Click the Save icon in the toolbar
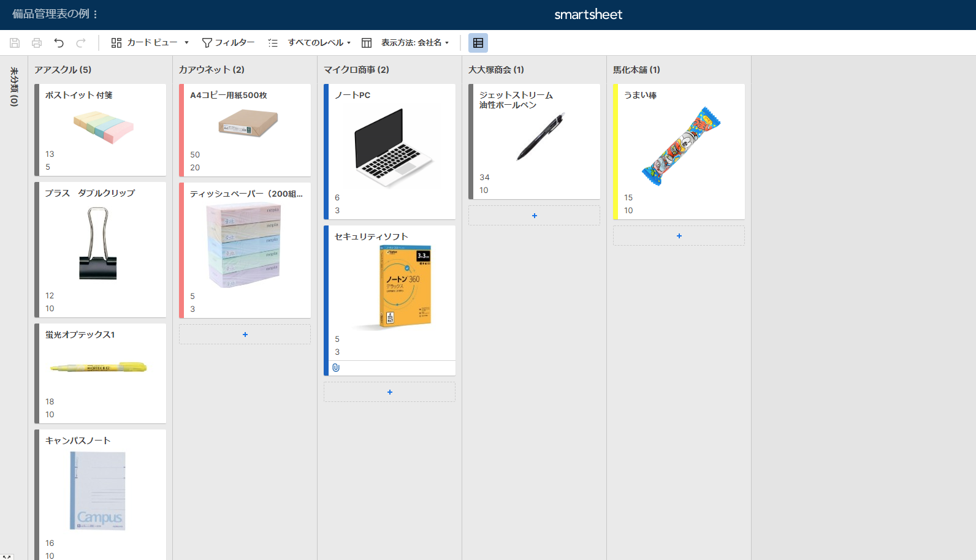The height and width of the screenshot is (560, 976). coord(15,43)
